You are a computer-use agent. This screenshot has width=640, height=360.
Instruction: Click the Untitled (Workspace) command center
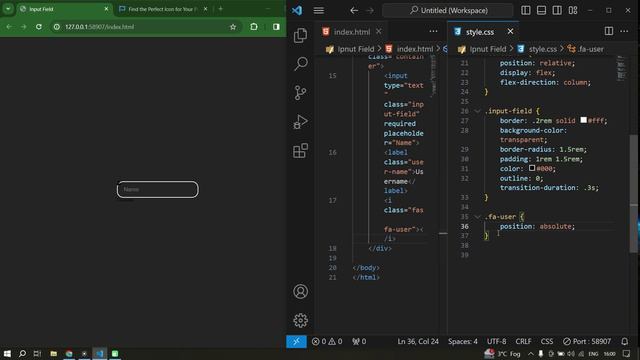[448, 11]
